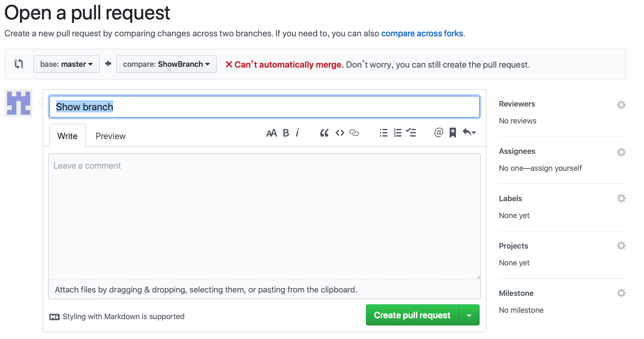Switch to the Preview tab

click(x=111, y=136)
